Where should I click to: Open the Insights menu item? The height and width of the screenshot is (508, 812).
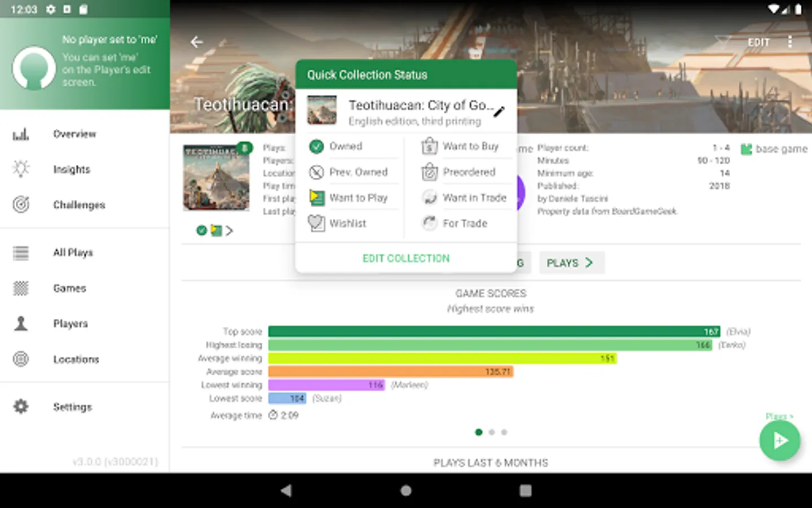(85, 169)
